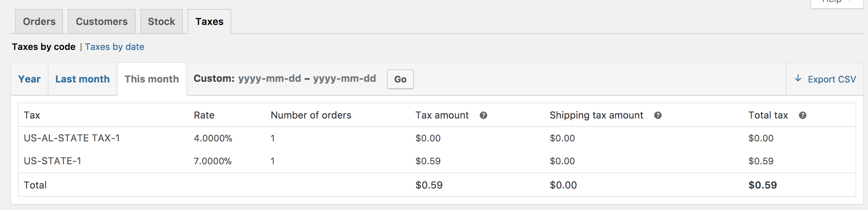Click the Export CSV download arrow icon
Image resolution: width=868 pixels, height=210 pixels.
(798, 79)
